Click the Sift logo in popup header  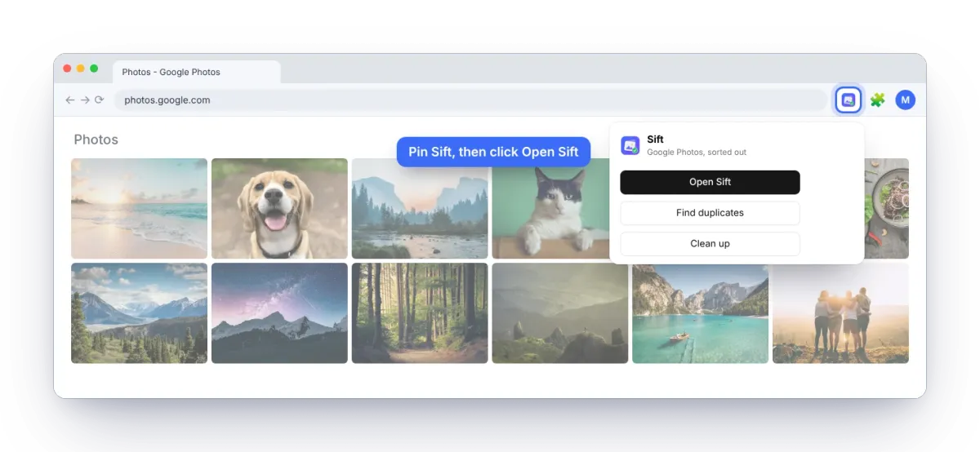tap(630, 145)
